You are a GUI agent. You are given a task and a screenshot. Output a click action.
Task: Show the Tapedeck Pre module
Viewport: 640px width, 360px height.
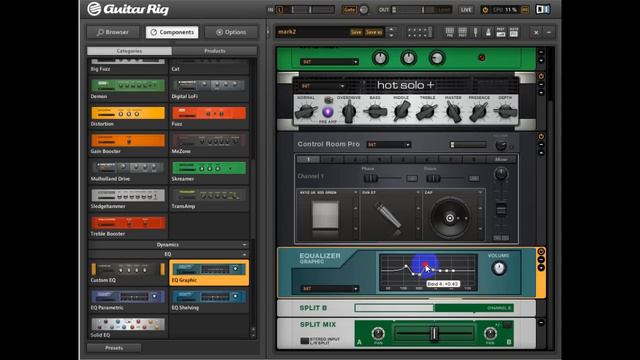(x=449, y=32)
